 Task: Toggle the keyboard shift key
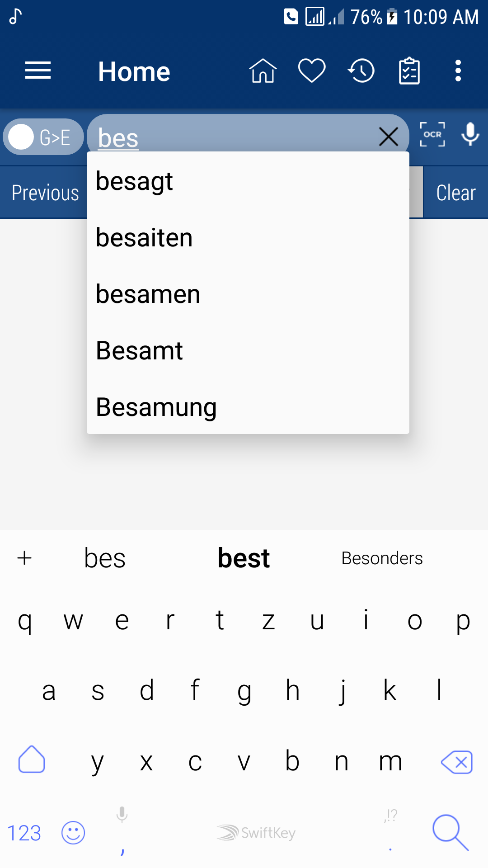tap(32, 759)
